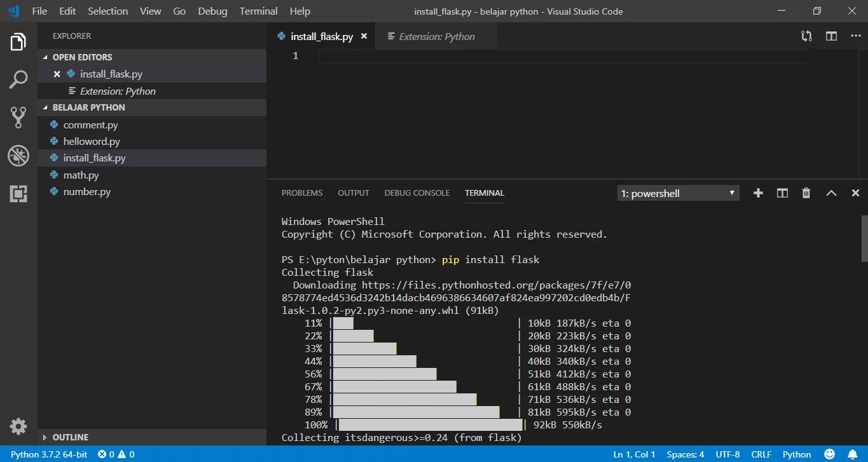The height and width of the screenshot is (462, 868).
Task: Change end of line sequence CRLF
Action: point(761,454)
